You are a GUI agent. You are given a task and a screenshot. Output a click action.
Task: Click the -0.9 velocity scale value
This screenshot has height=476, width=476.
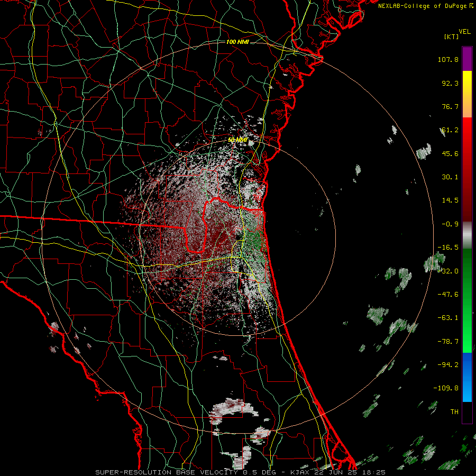pyautogui.click(x=450, y=224)
